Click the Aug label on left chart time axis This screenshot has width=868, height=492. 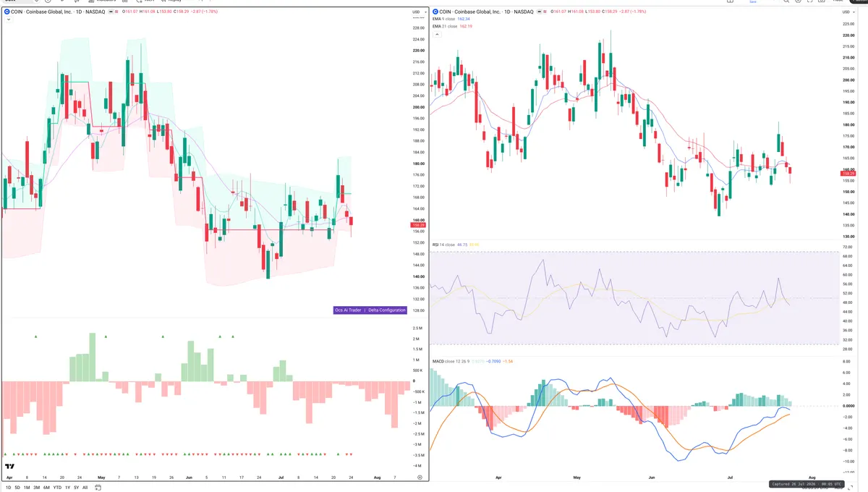[x=377, y=478]
